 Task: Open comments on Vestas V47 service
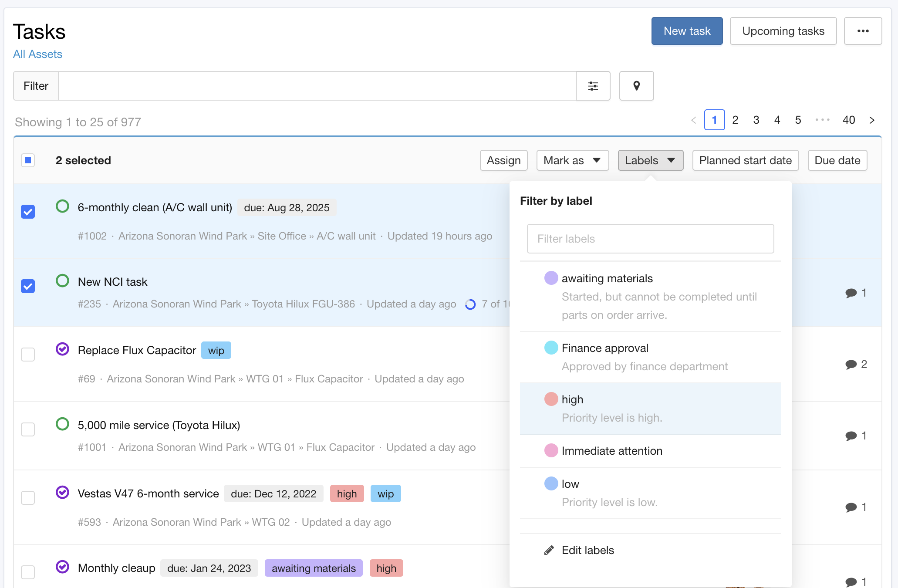tap(856, 507)
